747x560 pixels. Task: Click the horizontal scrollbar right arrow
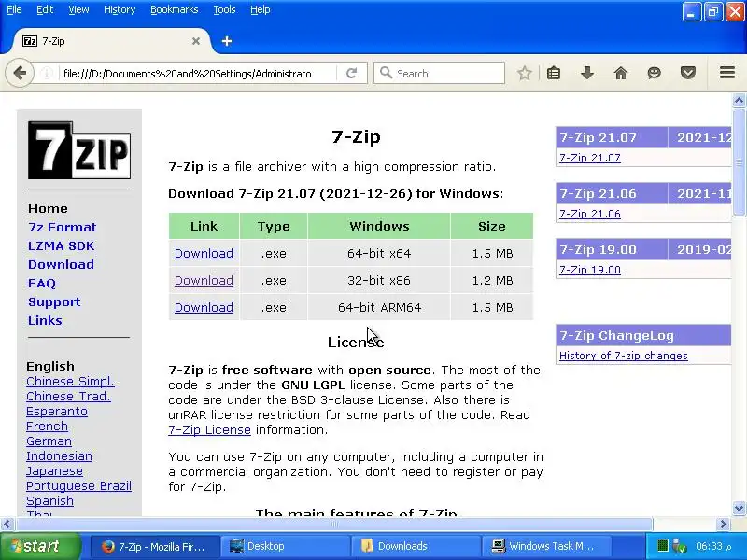tap(724, 525)
